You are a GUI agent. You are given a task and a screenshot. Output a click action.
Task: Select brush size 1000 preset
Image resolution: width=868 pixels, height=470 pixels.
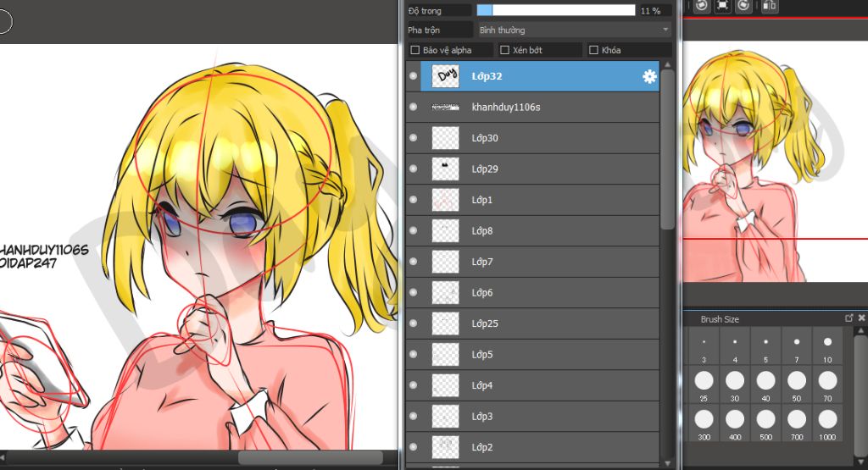[x=827, y=423]
